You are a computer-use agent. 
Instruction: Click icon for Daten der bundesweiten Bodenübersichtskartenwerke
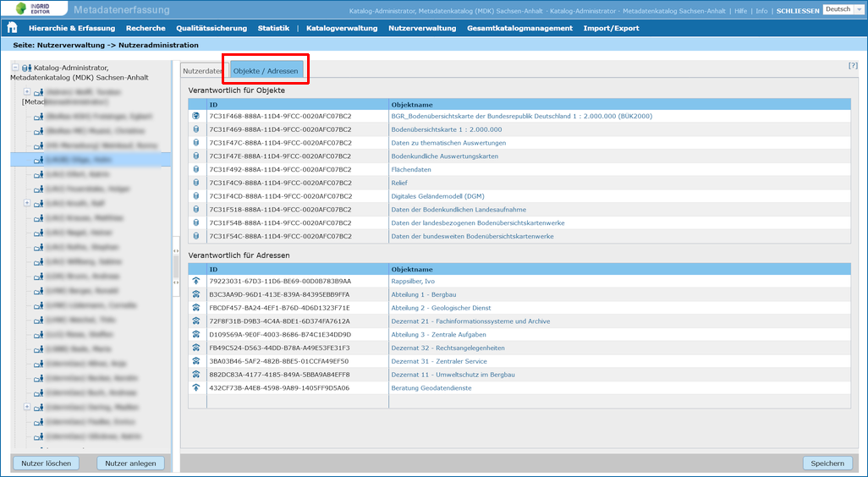point(196,236)
